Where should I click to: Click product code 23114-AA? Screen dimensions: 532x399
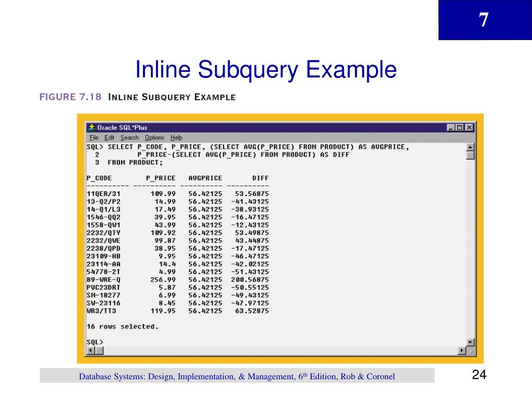[x=103, y=264]
